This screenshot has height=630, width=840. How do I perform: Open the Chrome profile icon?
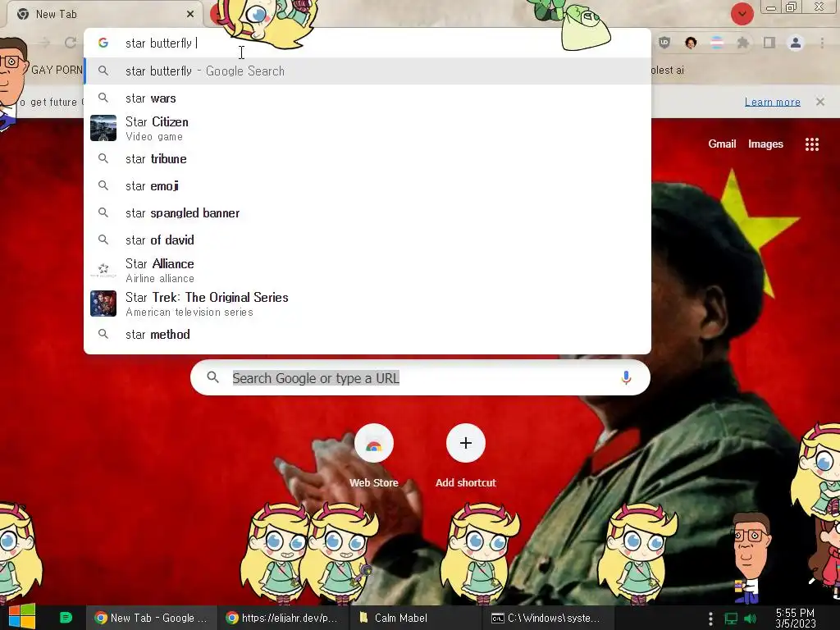(796, 43)
